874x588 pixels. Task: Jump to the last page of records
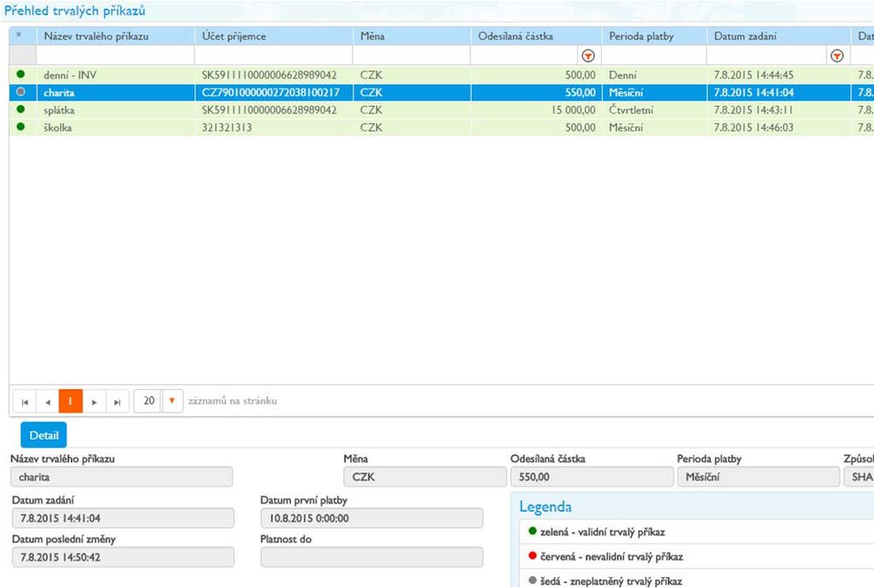click(x=117, y=401)
